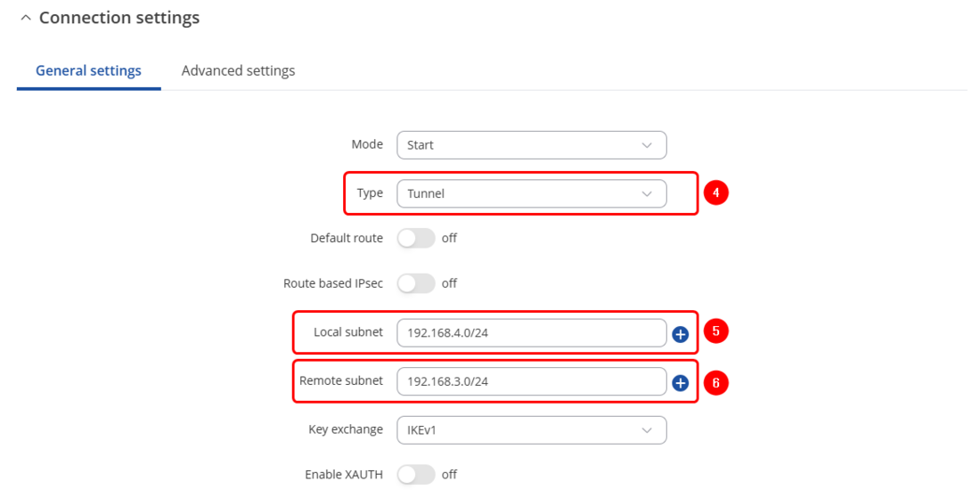This screenshot has width=980, height=498.
Task: Add another Local subnet with plus icon
Action: (680, 334)
